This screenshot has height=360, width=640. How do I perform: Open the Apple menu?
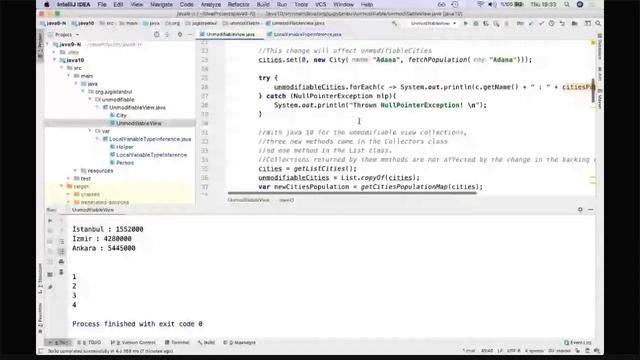pyautogui.click(x=47, y=4)
